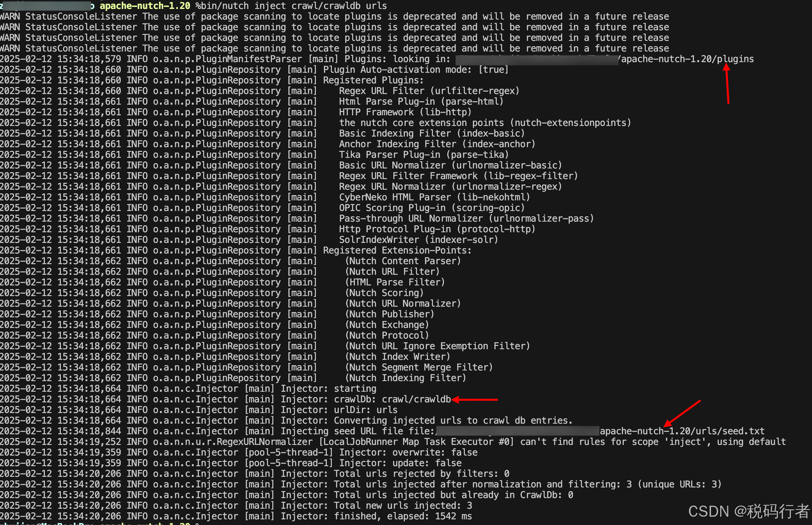Click '(Nutch URL Ignore Exemption Filter)' entry

[437, 346]
